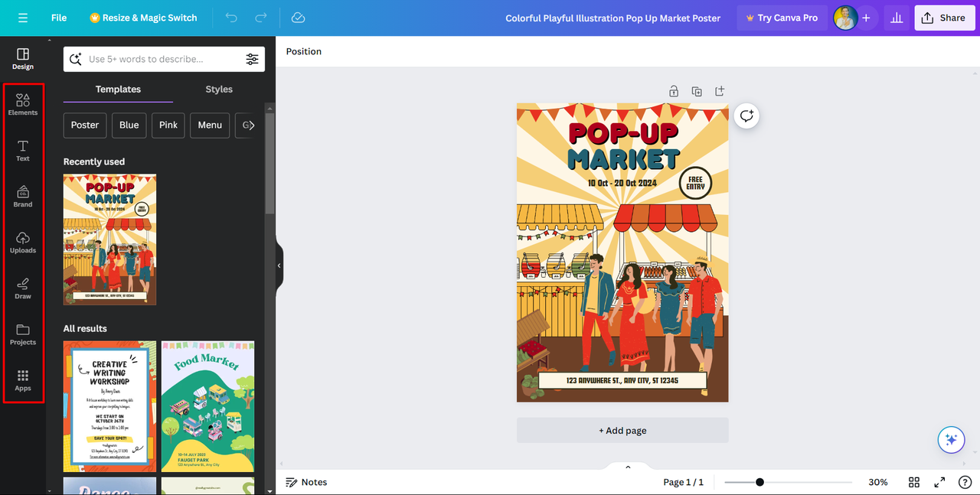Viewport: 980px width, 495px height.
Task: Filter templates by Pink chip
Action: [x=168, y=125]
